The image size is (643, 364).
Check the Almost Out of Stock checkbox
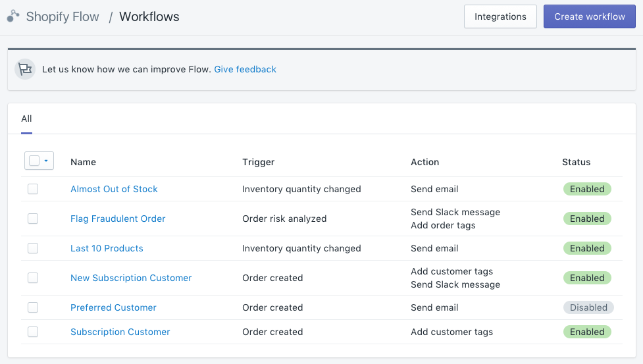[x=33, y=189]
